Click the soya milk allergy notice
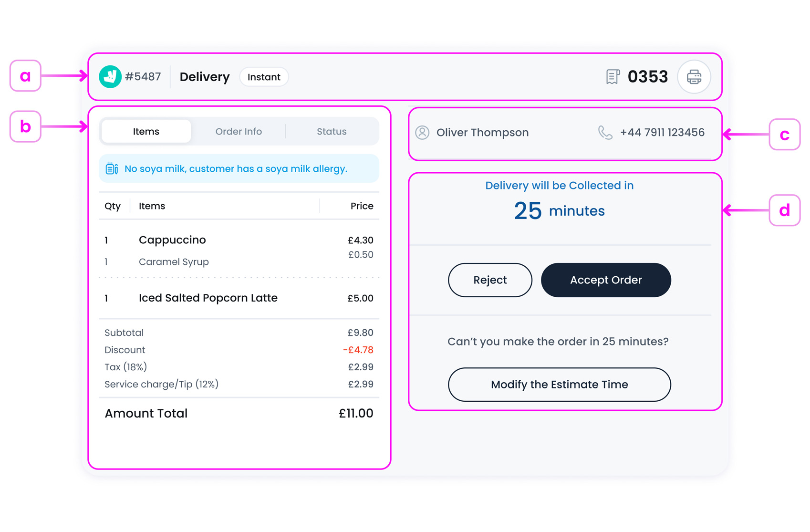 pyautogui.click(x=236, y=168)
